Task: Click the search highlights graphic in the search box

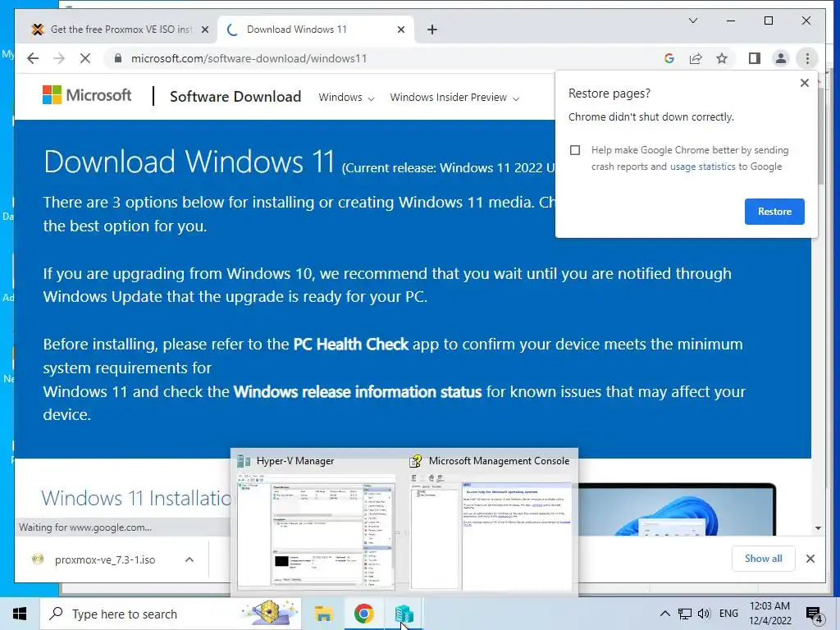Action: point(269,614)
